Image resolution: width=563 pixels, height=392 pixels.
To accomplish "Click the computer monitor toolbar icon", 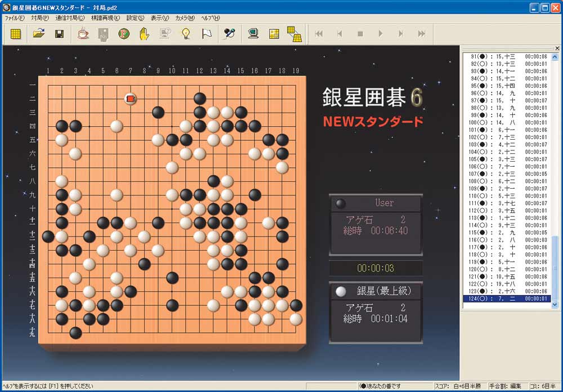I will point(253,34).
